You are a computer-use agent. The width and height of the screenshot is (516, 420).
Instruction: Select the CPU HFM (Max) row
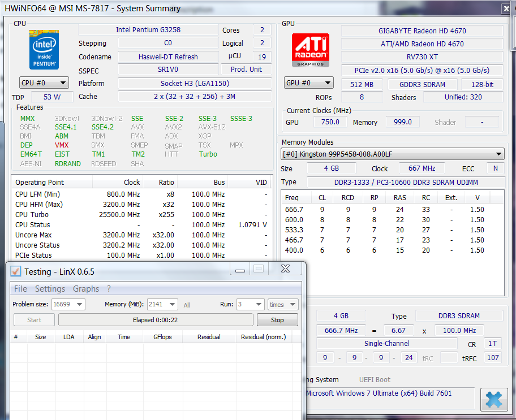[x=142, y=204]
